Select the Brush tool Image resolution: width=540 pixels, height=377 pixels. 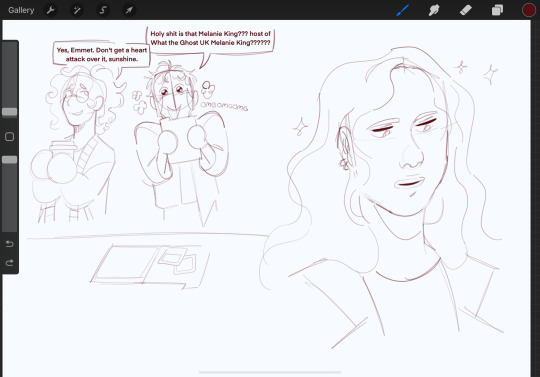[x=403, y=10]
